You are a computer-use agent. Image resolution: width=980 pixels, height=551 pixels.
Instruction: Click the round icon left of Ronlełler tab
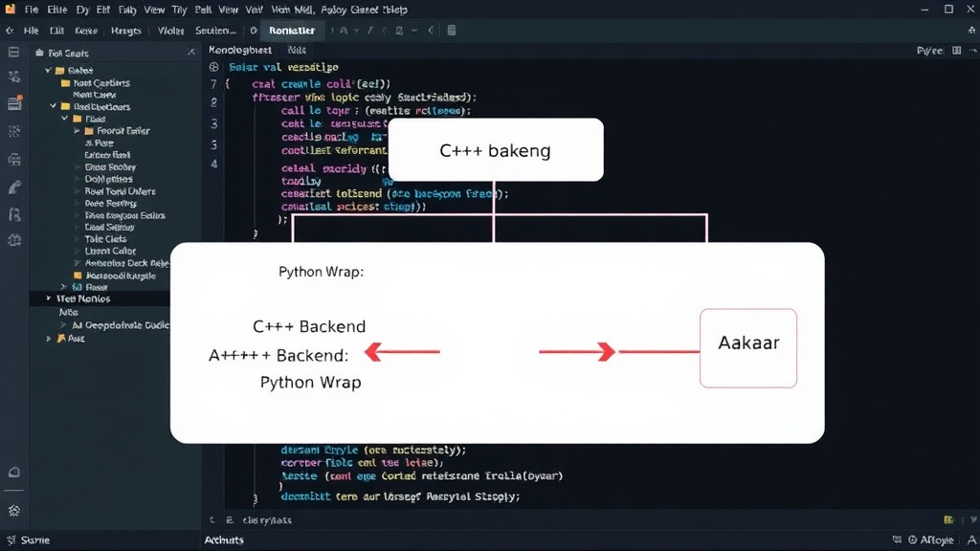(x=253, y=31)
